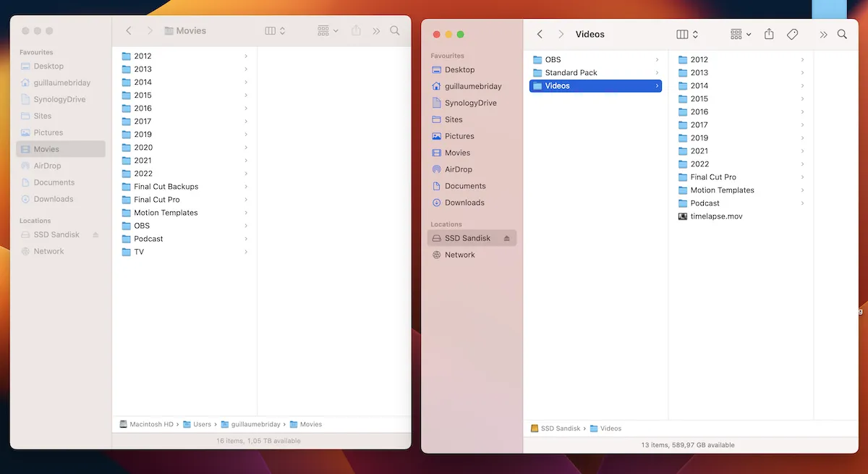
Task: Expand the TV folder chevron
Action: [x=246, y=252]
